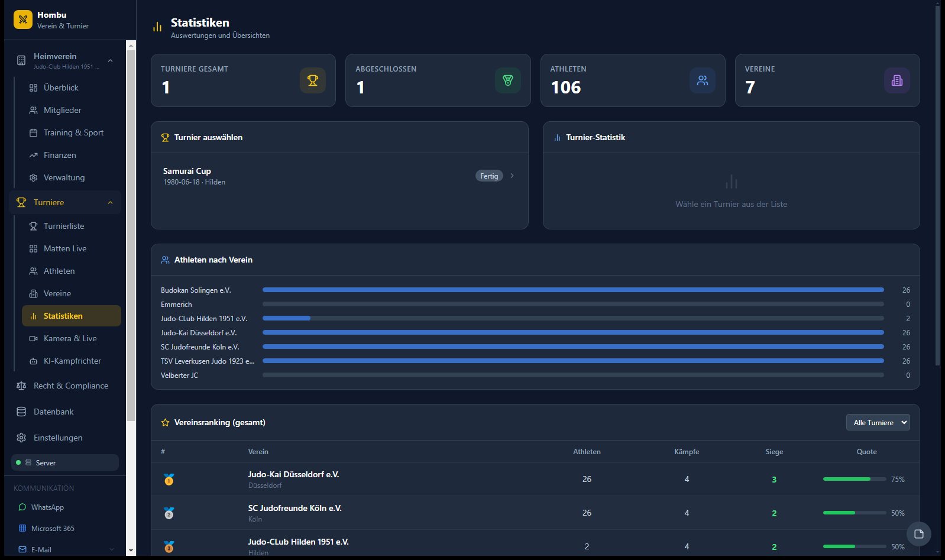Click the bronze medal icon for Judo-CLub Hilden
945x560 pixels.
(x=169, y=546)
